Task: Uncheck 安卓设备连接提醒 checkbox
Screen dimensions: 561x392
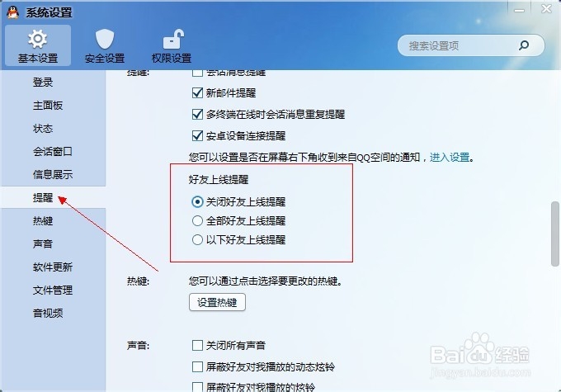Action: (x=197, y=135)
